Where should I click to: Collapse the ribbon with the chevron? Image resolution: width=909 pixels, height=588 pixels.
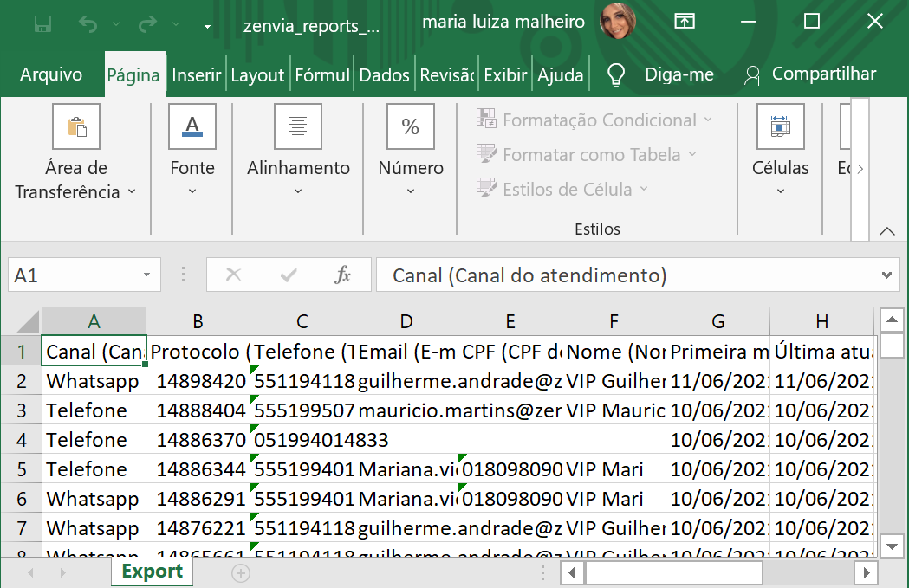click(x=887, y=231)
